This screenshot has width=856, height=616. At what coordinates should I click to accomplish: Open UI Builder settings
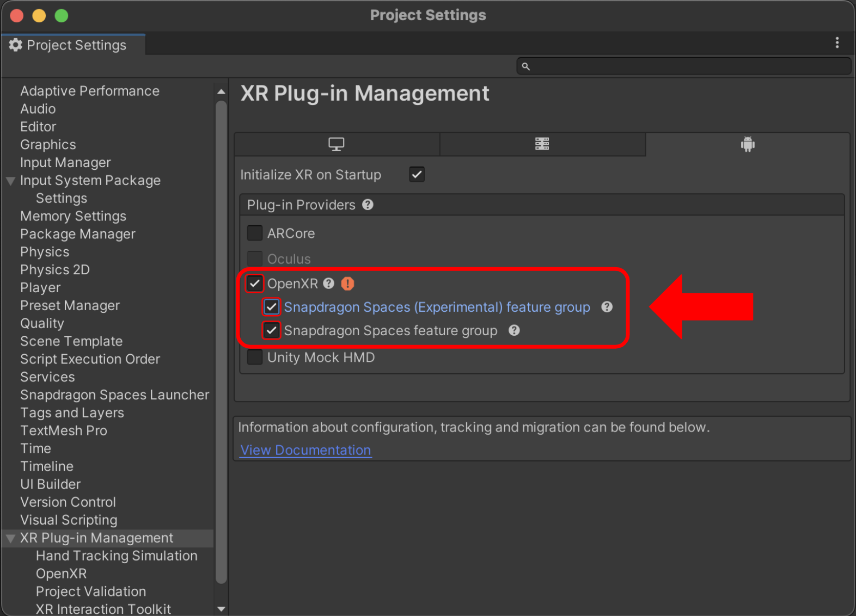tap(51, 484)
